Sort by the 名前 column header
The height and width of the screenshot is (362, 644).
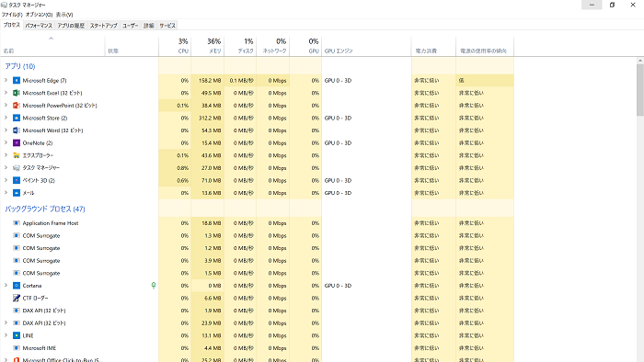(52, 46)
